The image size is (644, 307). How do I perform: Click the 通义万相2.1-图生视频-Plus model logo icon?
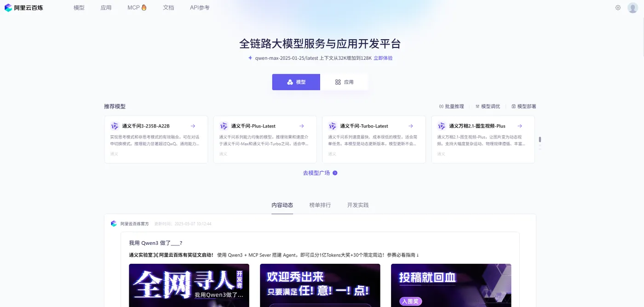tap(442, 126)
